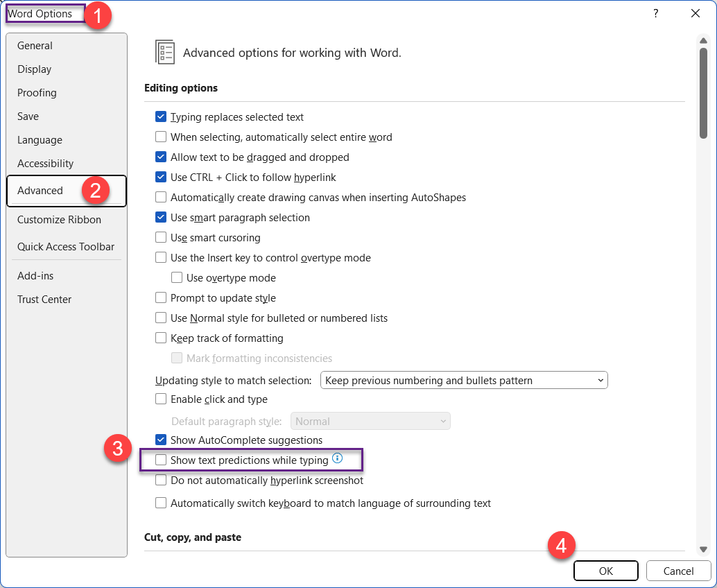Close the Word Options dialog
The image size is (717, 588).
(696, 13)
